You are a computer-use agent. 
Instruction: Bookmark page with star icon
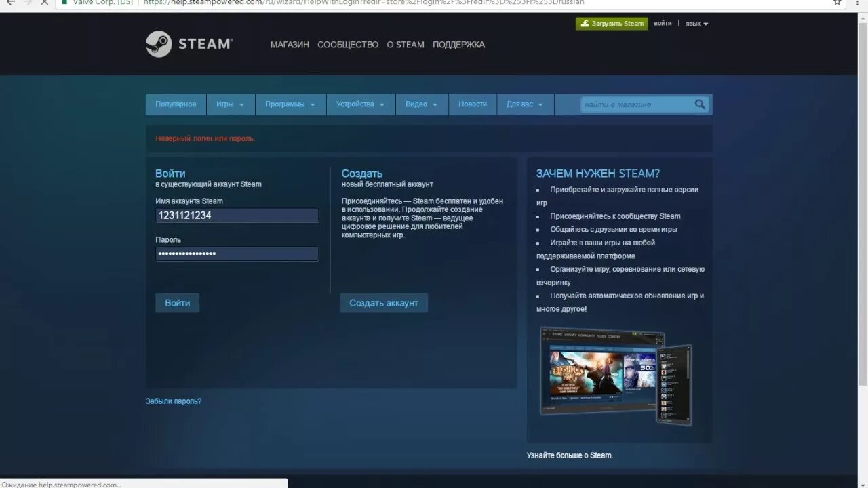837,2
